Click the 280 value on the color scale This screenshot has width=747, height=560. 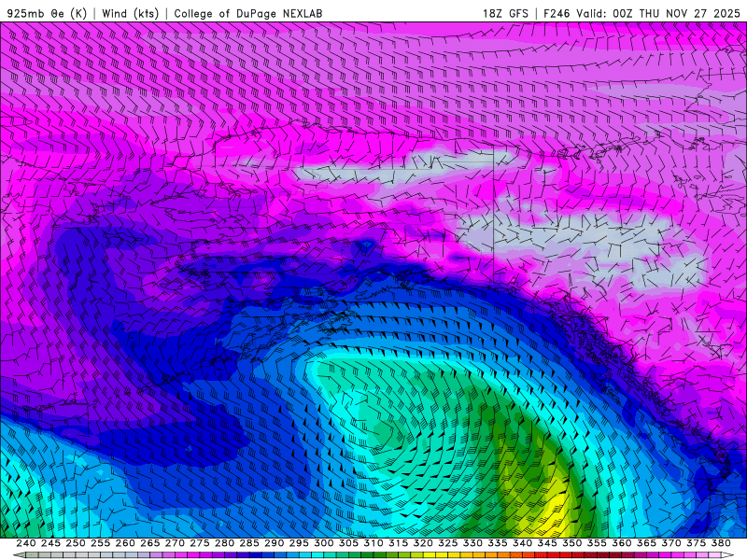(224, 543)
